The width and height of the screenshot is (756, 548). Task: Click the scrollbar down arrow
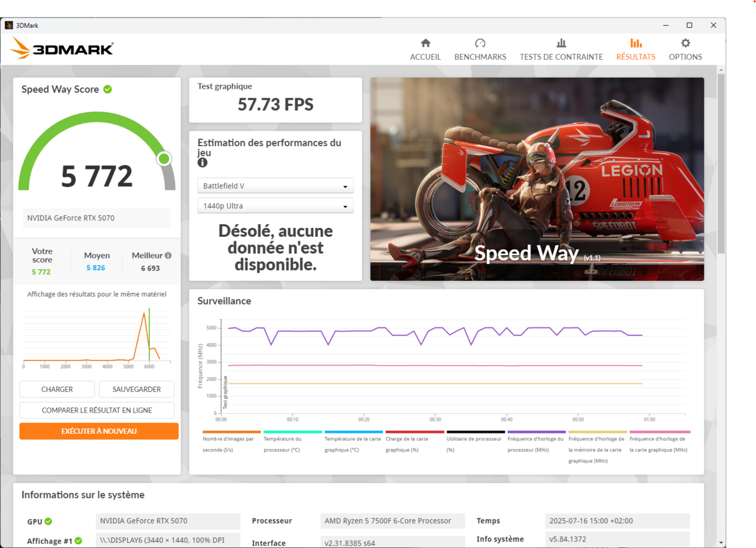coord(721,542)
